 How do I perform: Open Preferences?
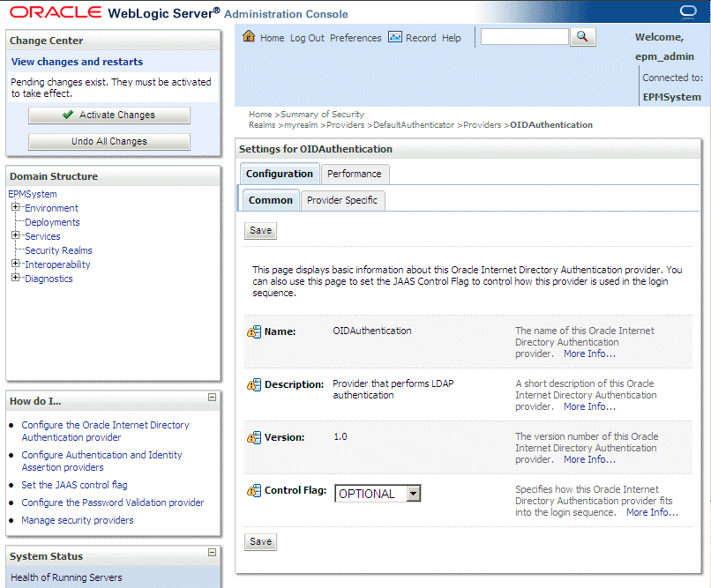(x=355, y=38)
